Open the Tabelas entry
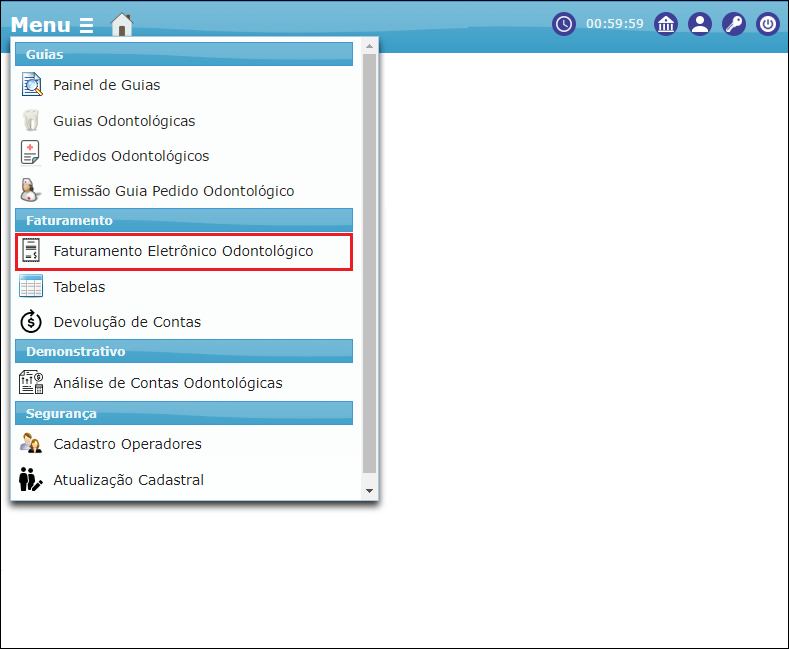Viewport: 789px width, 649px height. click(80, 287)
